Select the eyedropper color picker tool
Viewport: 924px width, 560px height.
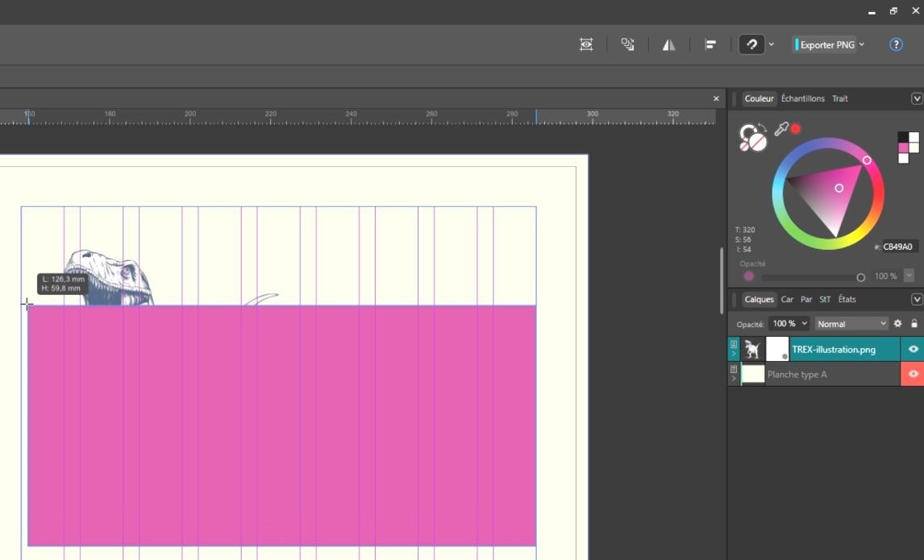pos(780,129)
